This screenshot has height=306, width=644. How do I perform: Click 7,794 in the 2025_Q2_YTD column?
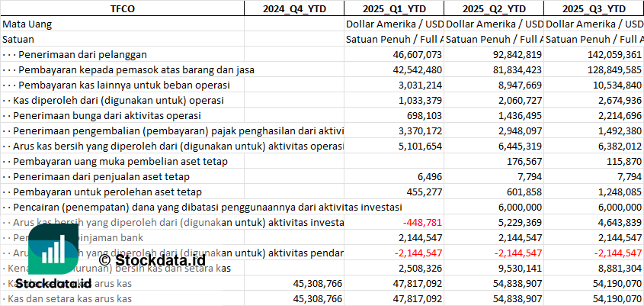(x=530, y=177)
